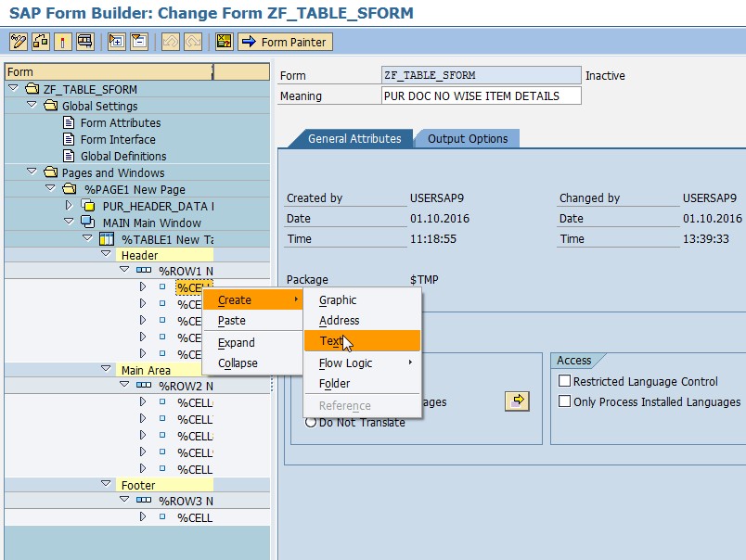Click the Collapse subtree toolbar icon

coord(139,42)
